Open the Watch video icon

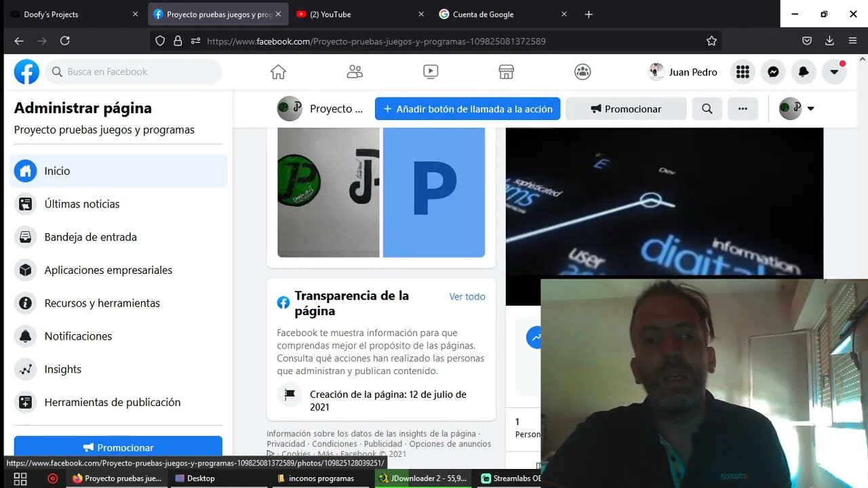(431, 72)
